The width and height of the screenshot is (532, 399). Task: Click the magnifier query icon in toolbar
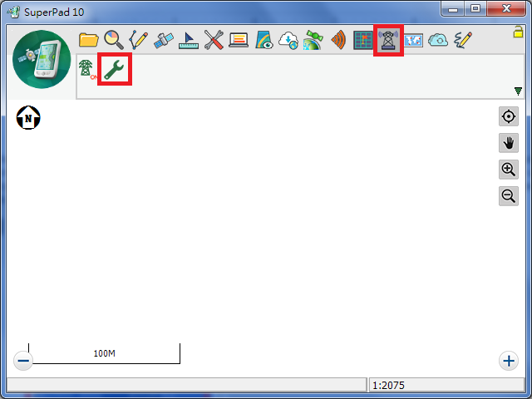[x=114, y=40]
